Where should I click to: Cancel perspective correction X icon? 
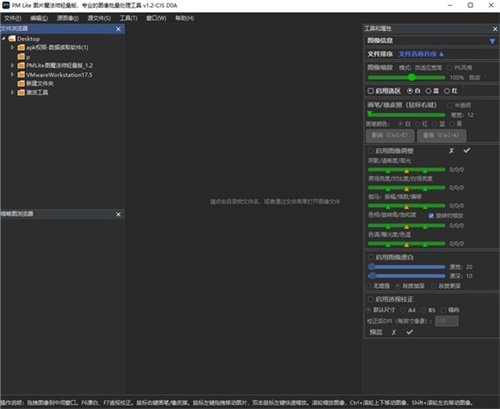pyautogui.click(x=394, y=332)
